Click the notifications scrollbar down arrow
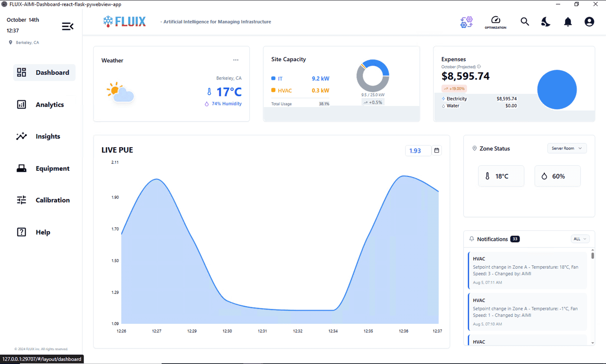Viewport: 606px width, 364px height. click(x=592, y=343)
